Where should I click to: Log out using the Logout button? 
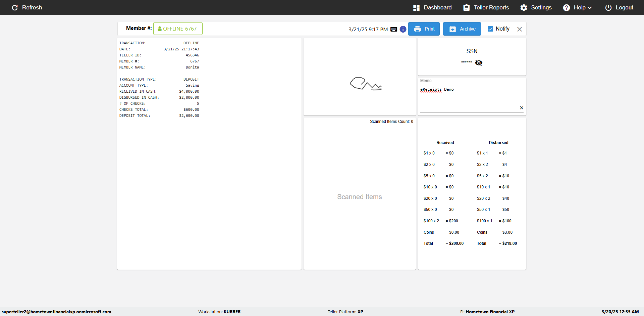619,7
